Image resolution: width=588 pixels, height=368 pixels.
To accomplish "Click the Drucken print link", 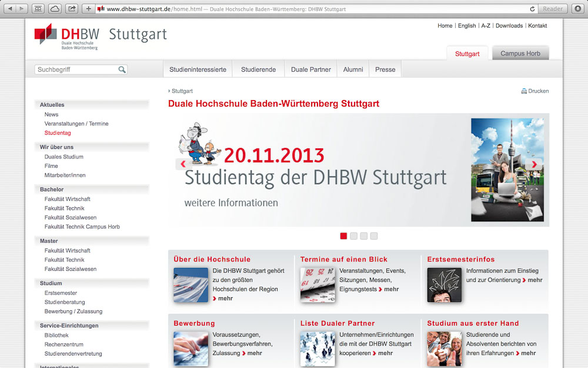I will click(x=539, y=91).
